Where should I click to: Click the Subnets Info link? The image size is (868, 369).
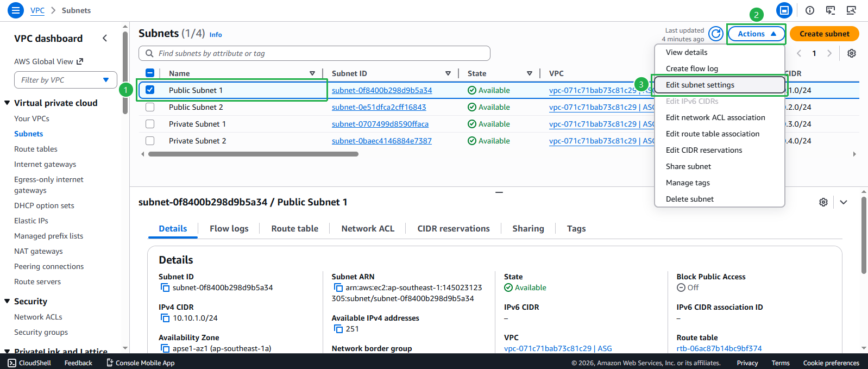pos(216,35)
